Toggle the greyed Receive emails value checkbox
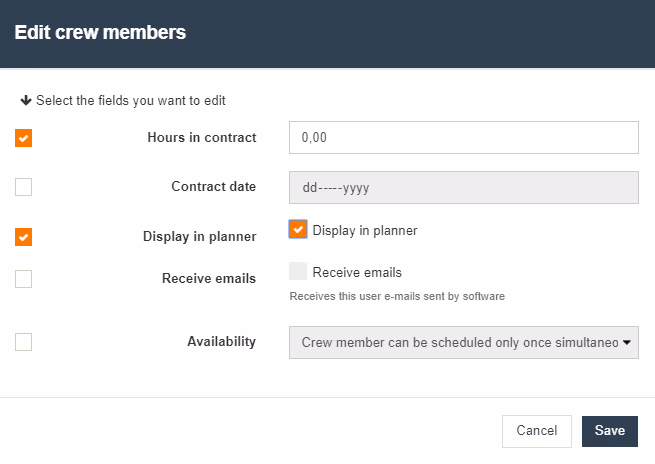The height and width of the screenshot is (464, 655). click(298, 271)
